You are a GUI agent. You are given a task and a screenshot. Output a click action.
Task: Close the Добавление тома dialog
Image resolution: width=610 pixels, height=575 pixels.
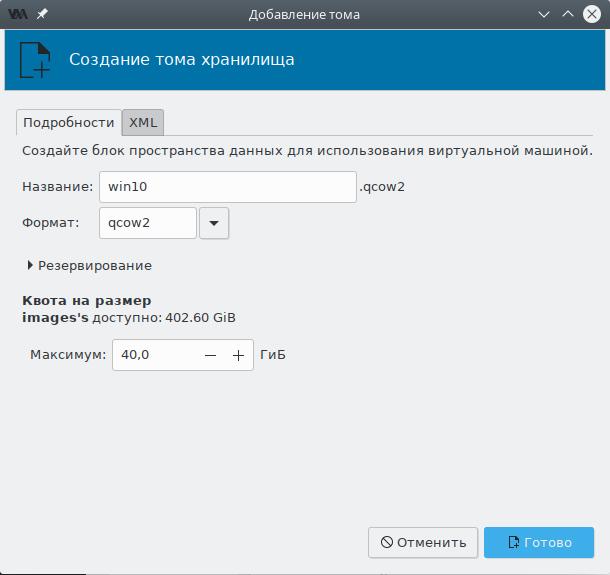pos(592,14)
